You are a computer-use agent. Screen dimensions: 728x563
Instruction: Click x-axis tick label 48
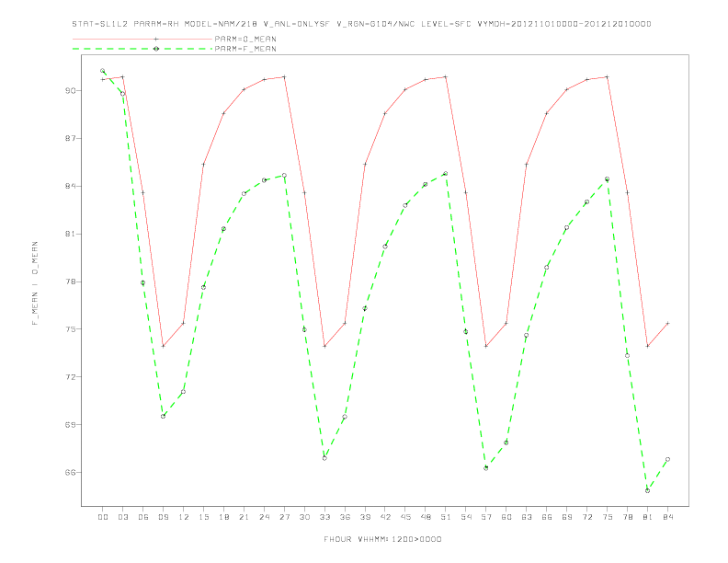[x=426, y=517]
